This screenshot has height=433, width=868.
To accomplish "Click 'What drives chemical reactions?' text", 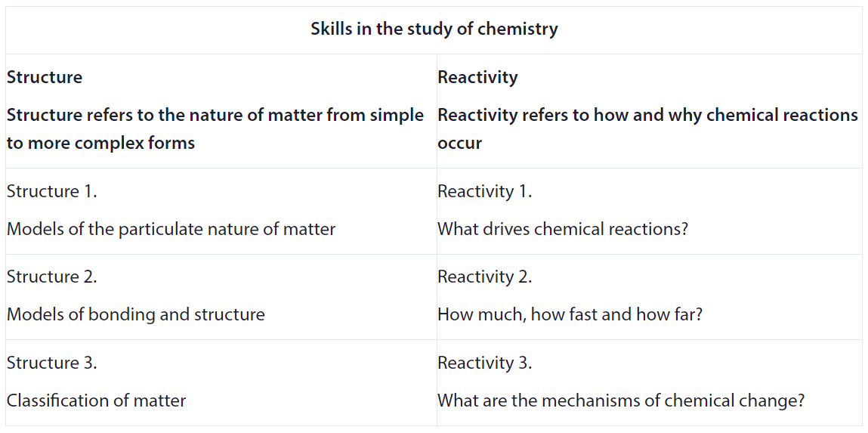I will 563,229.
